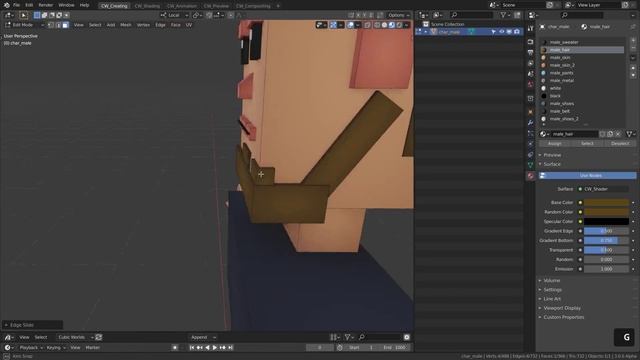Open the Help menu
Image resolution: width=640 pixels, height=360 pixels.
(x=84, y=5)
